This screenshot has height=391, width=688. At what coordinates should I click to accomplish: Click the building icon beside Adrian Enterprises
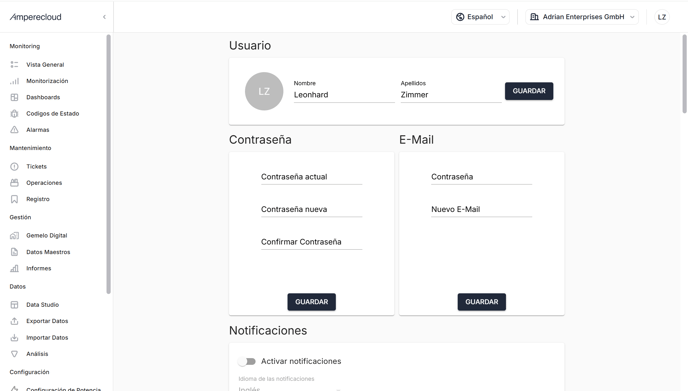(534, 17)
